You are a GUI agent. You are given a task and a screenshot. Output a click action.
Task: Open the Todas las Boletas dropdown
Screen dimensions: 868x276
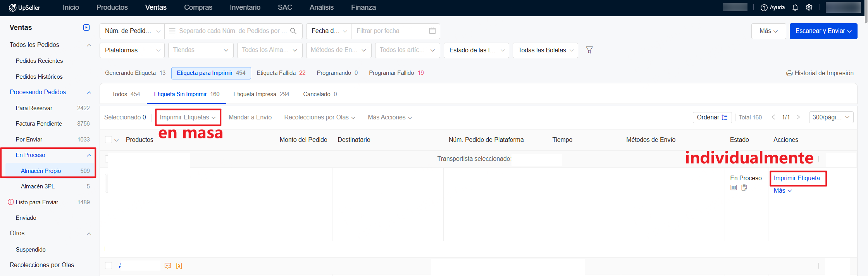(545, 50)
